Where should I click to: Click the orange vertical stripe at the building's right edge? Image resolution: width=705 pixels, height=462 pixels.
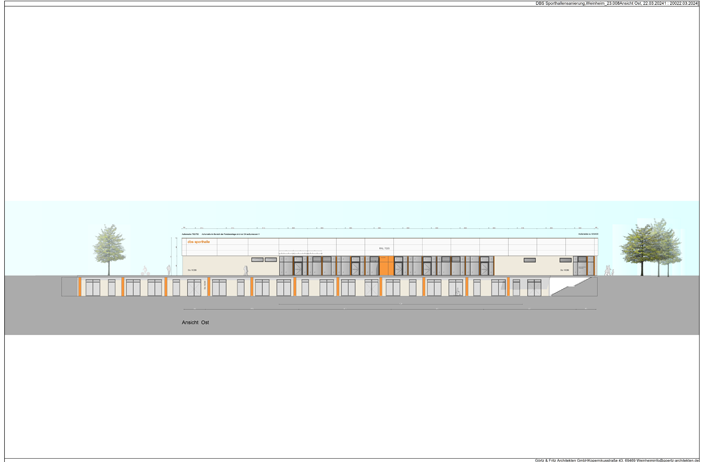592,266
